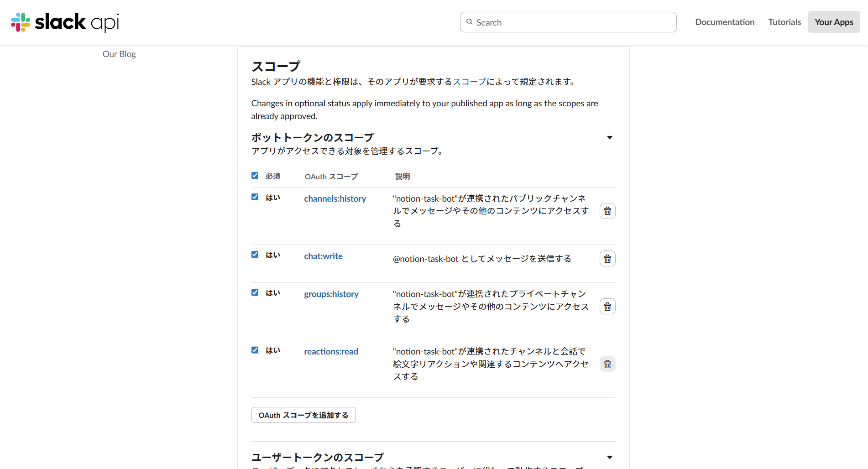Open the Documentation menu item

(x=724, y=22)
